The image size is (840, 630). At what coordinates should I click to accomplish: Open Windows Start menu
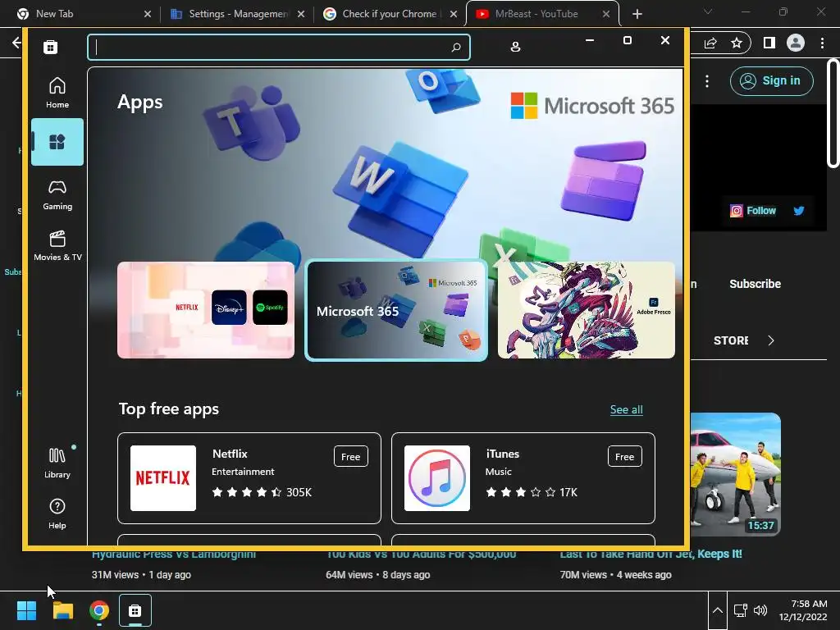click(x=26, y=610)
